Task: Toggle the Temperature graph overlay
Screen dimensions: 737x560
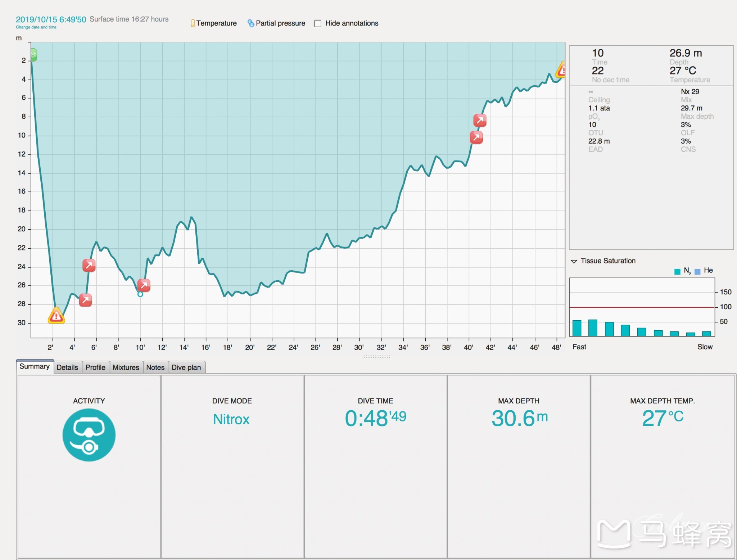Action: tap(214, 23)
